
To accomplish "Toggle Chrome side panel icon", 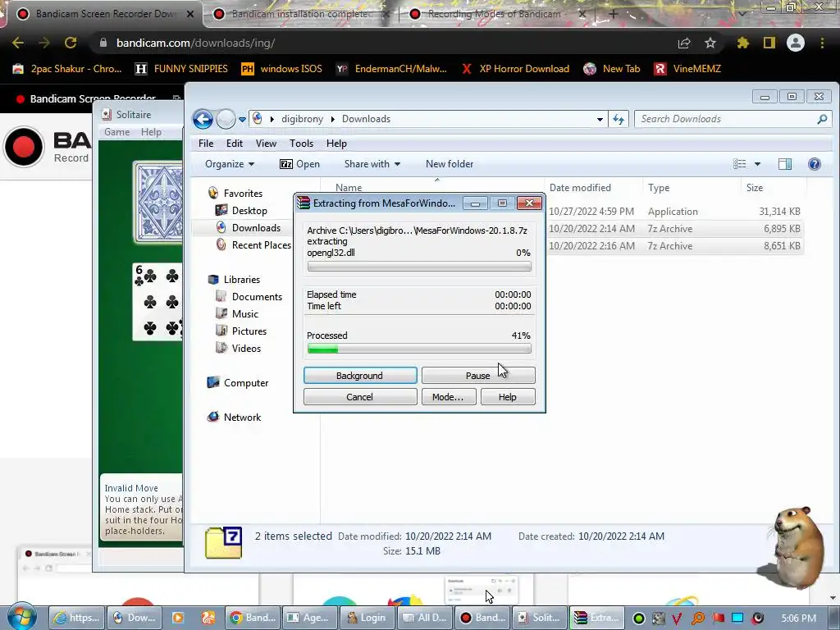I will tap(769, 43).
